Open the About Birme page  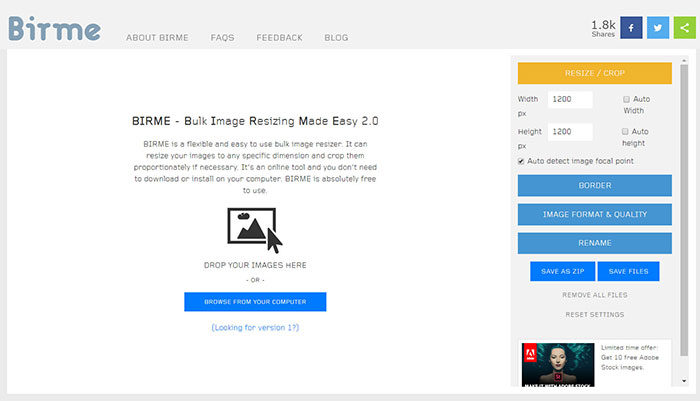tap(157, 38)
